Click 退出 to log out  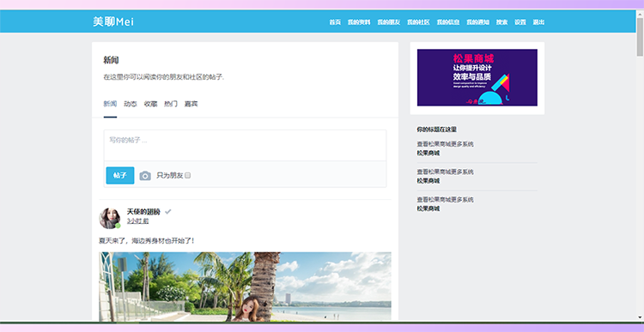(x=538, y=22)
